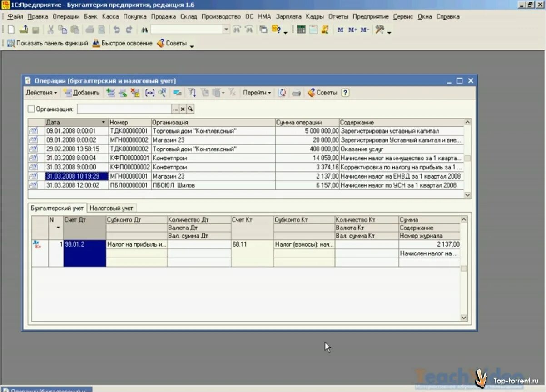Viewport: 546px width, 392px height.
Task: Click the M+ memory add button
Action: pos(353,30)
